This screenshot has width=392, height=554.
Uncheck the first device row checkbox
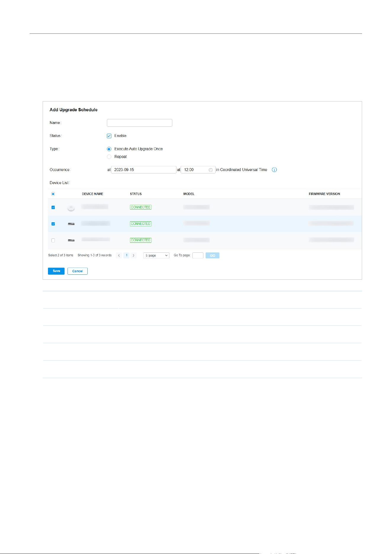(53, 207)
